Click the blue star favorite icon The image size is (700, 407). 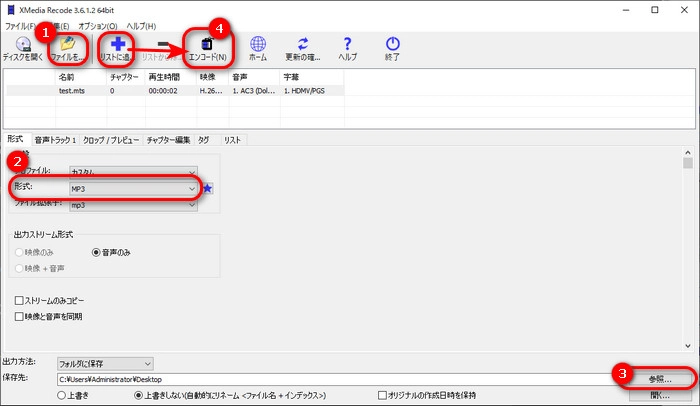pyautogui.click(x=208, y=188)
